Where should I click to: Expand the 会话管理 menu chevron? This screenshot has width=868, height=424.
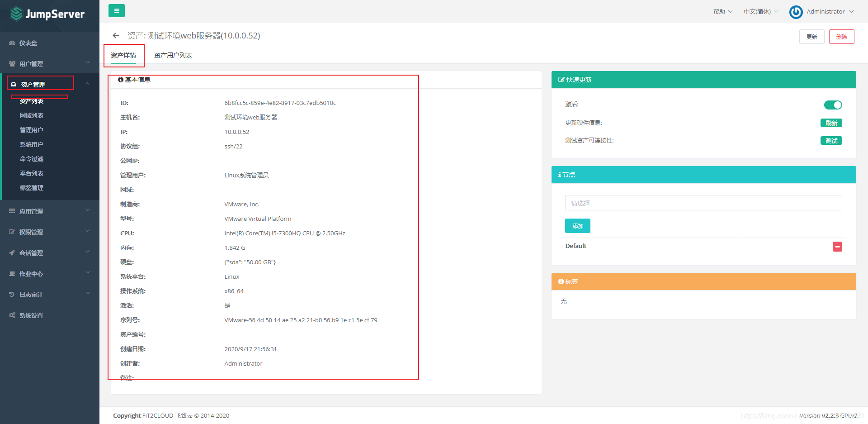(88, 252)
